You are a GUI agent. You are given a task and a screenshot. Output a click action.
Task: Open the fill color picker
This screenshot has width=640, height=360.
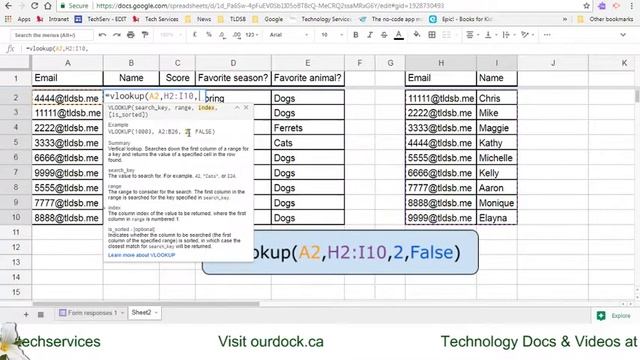click(x=417, y=35)
